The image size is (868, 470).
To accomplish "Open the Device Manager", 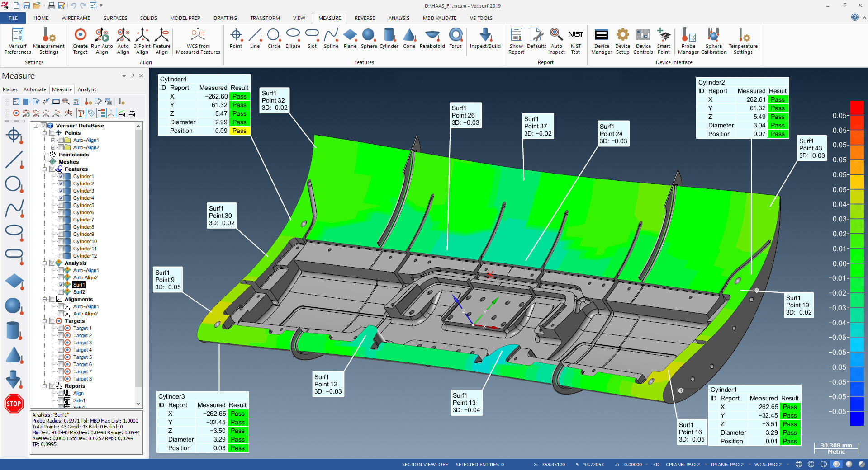I will coord(602,41).
